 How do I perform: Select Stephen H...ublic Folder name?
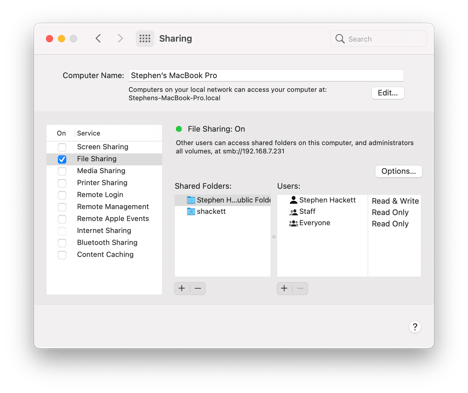(x=233, y=200)
